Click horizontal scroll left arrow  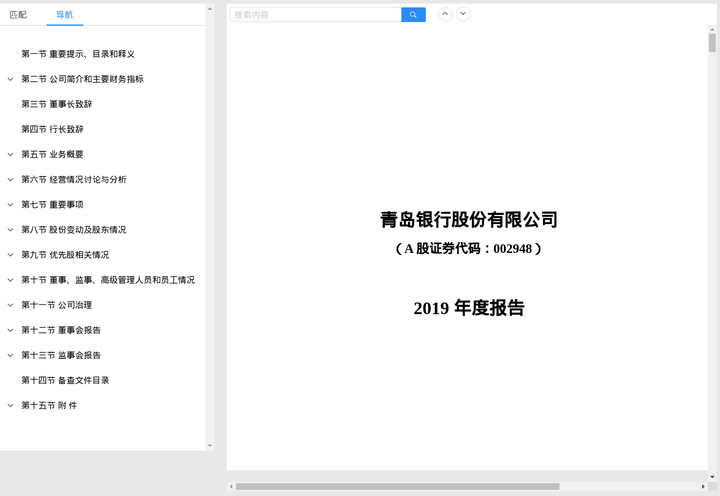231,486
